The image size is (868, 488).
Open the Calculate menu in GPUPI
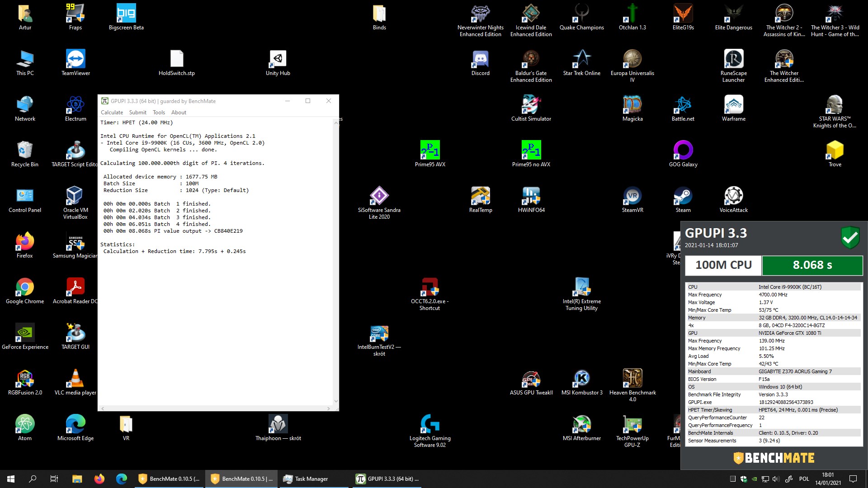(112, 113)
